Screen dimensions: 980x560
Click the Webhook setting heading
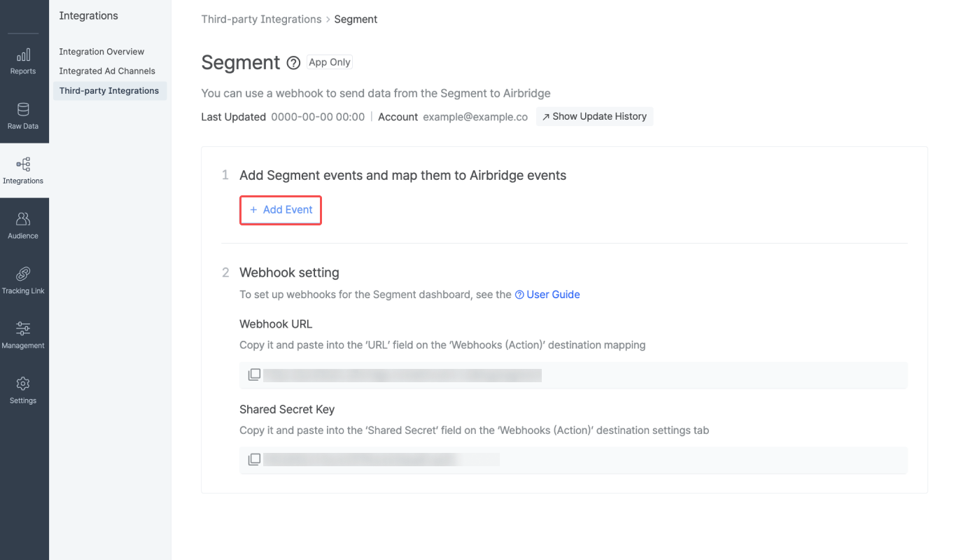click(289, 273)
